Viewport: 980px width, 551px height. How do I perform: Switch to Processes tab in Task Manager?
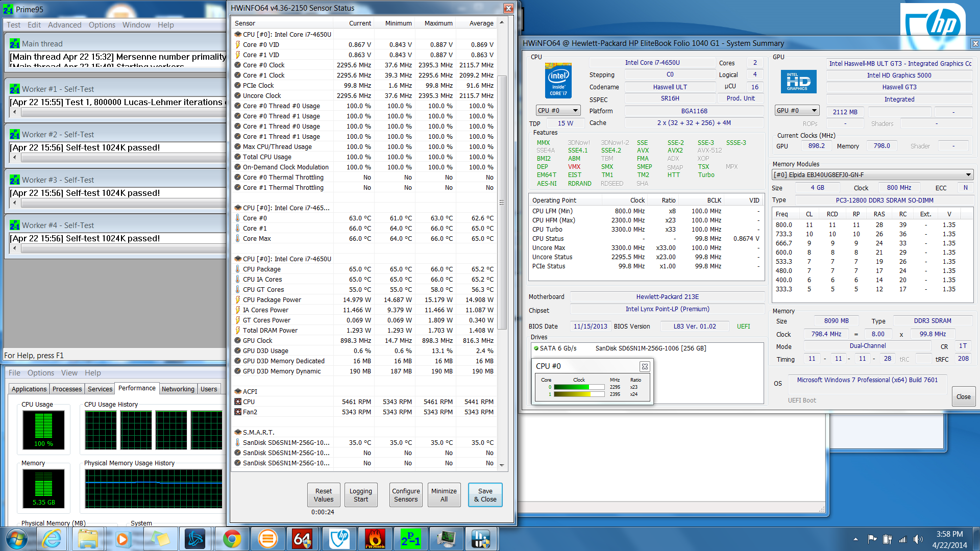point(67,389)
